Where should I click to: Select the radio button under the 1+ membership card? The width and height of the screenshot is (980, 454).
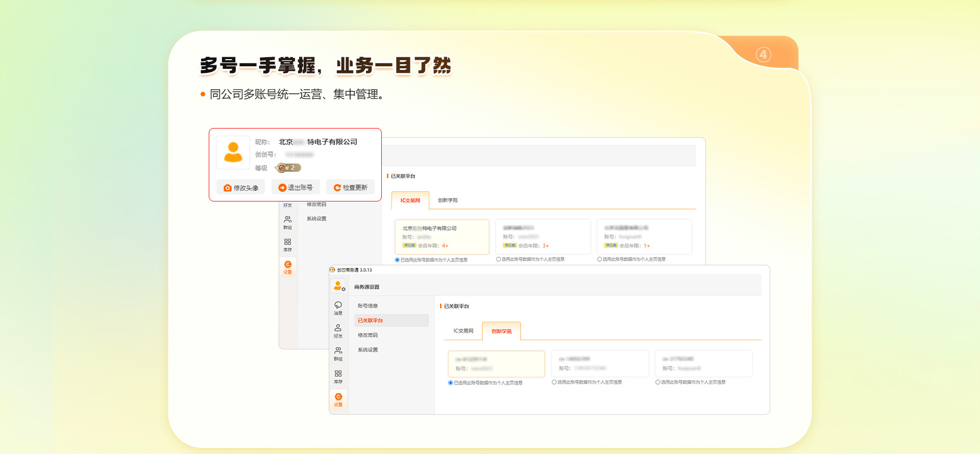(x=599, y=260)
